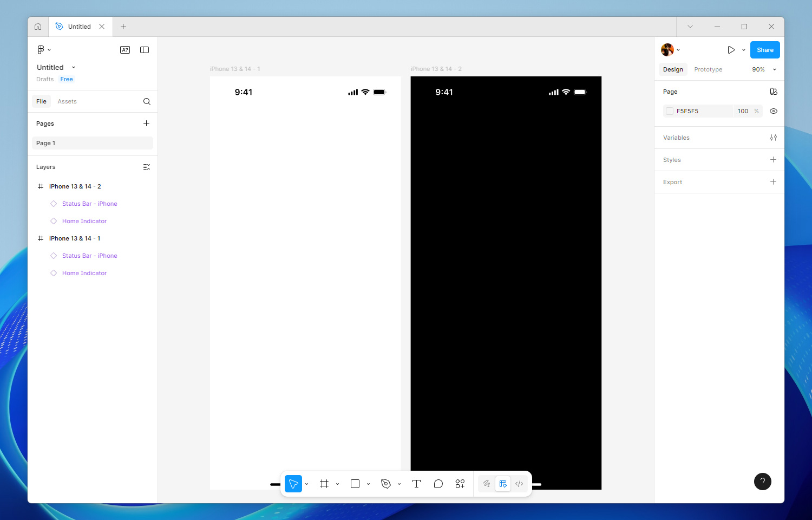Open help with question mark button

(x=763, y=482)
